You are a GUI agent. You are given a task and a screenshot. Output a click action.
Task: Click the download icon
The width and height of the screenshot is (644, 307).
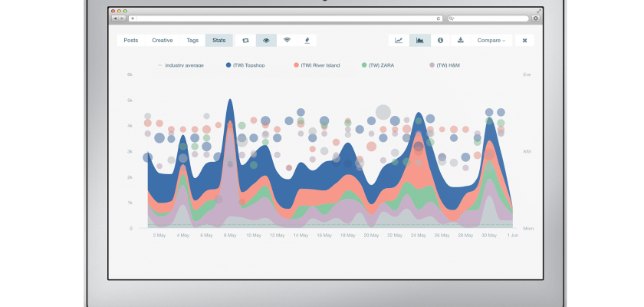[x=461, y=40]
